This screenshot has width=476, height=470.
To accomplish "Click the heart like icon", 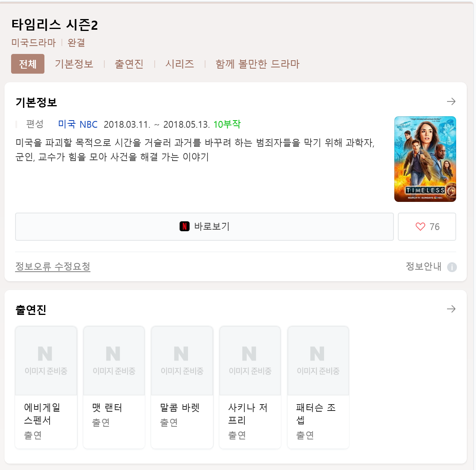I will coord(420,226).
